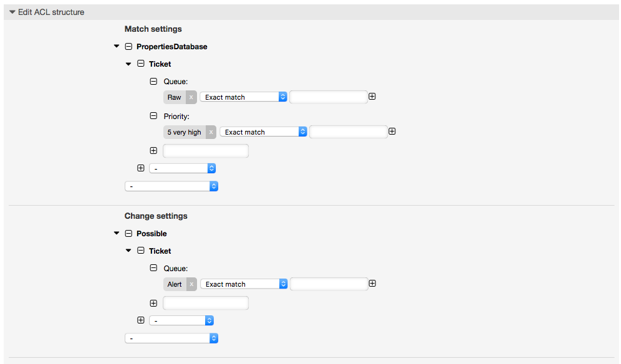
Task: Open Exact match dropdown for Raw queue
Action: click(243, 97)
